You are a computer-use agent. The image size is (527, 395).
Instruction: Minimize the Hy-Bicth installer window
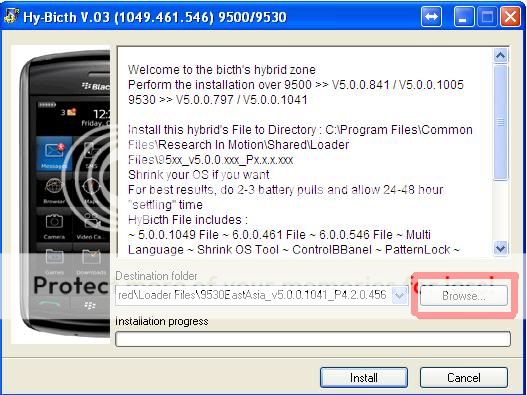coord(463,16)
